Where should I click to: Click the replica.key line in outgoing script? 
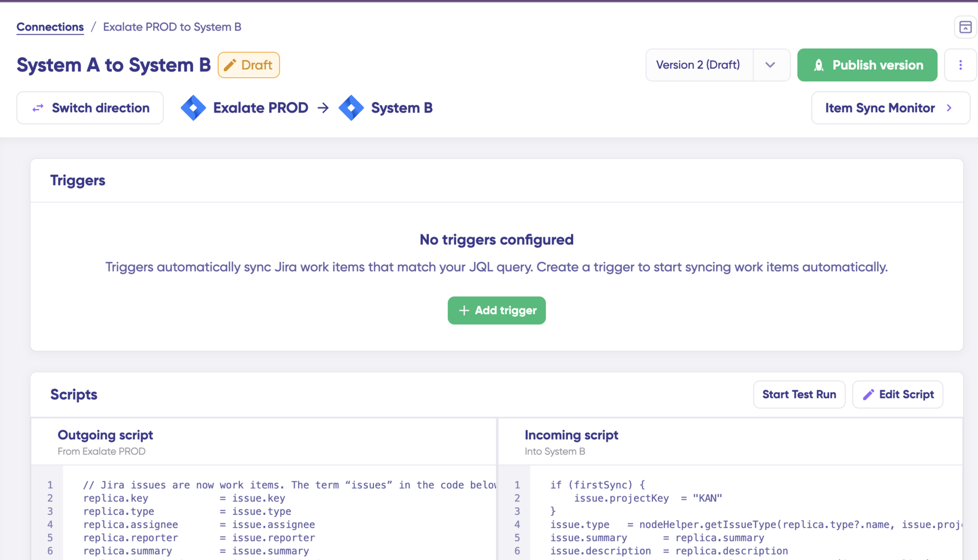pyautogui.click(x=184, y=498)
